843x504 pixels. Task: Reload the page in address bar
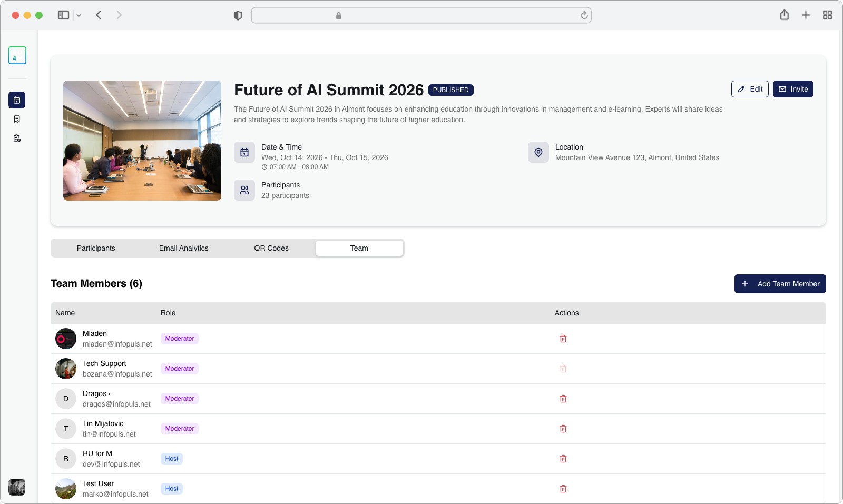584,15
